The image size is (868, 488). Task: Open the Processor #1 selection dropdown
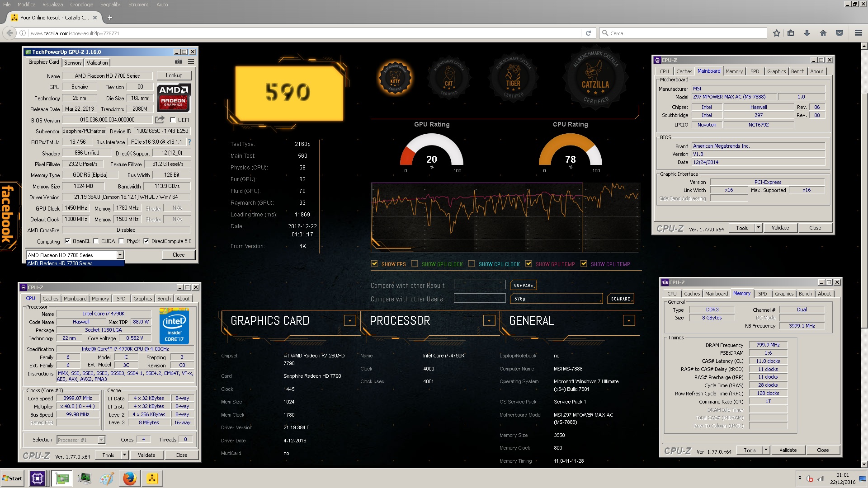point(101,440)
